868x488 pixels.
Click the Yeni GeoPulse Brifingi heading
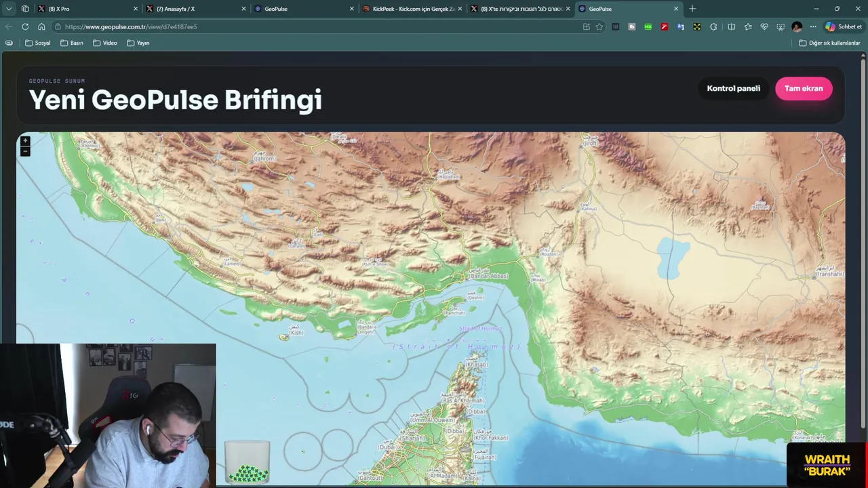point(175,100)
